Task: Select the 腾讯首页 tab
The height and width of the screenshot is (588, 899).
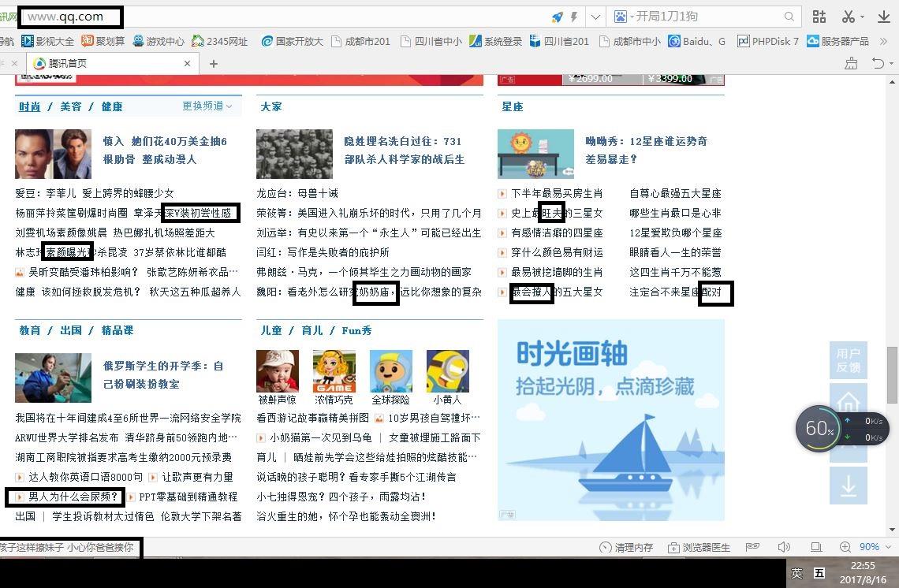Action: (x=112, y=63)
